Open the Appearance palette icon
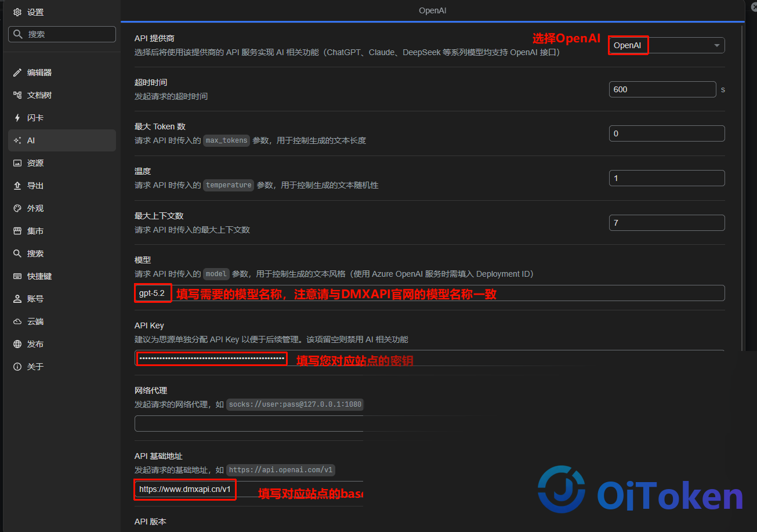Image resolution: width=757 pixels, height=532 pixels. [x=17, y=208]
